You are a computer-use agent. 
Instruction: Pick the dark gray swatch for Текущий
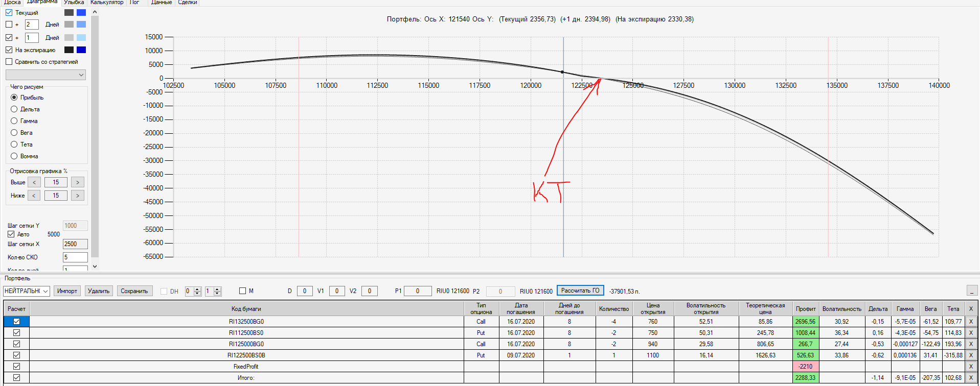tap(69, 12)
